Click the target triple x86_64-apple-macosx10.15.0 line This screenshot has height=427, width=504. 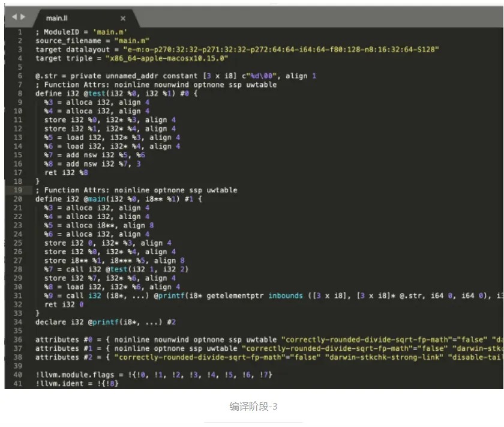tap(132, 58)
